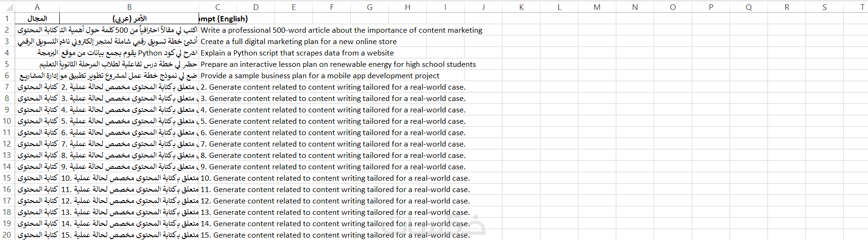Image resolution: width=868 pixels, height=240 pixels.
Task: Select column C header
Action: 218,7
